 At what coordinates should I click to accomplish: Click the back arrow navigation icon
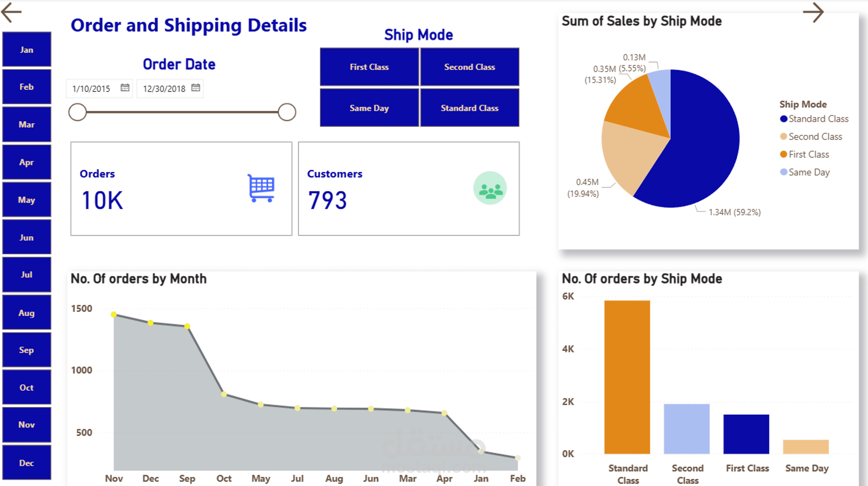point(11,12)
